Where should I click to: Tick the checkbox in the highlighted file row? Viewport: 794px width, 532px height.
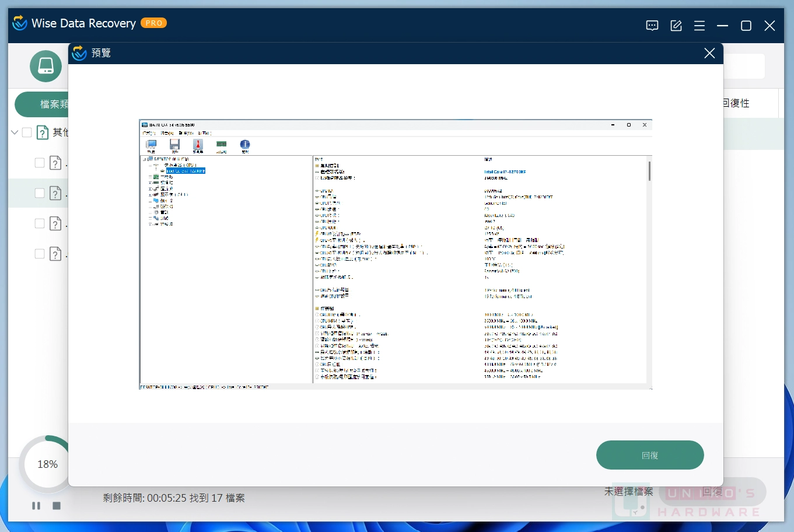pos(40,193)
